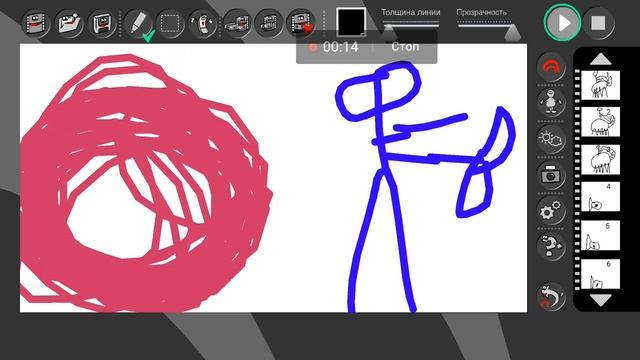Screen dimensions: 640x360
Task: Open the character figure library
Action: (551, 102)
